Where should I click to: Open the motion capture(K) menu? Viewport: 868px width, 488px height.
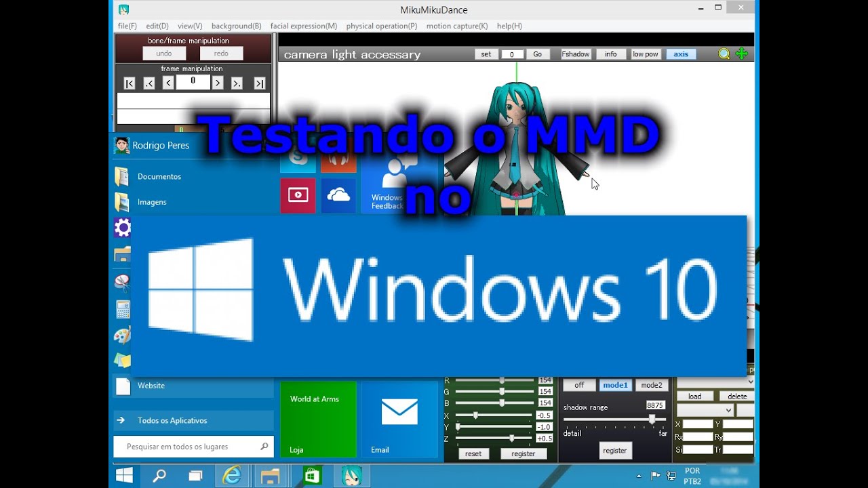pos(457,26)
